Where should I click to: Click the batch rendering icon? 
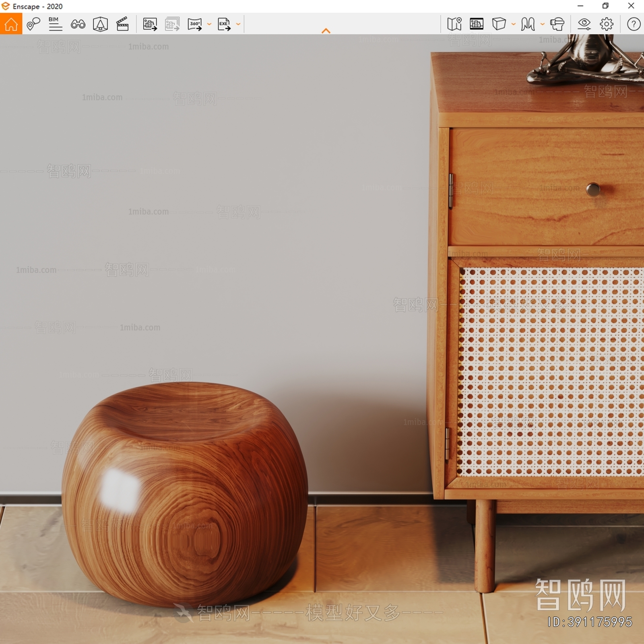[x=172, y=24]
